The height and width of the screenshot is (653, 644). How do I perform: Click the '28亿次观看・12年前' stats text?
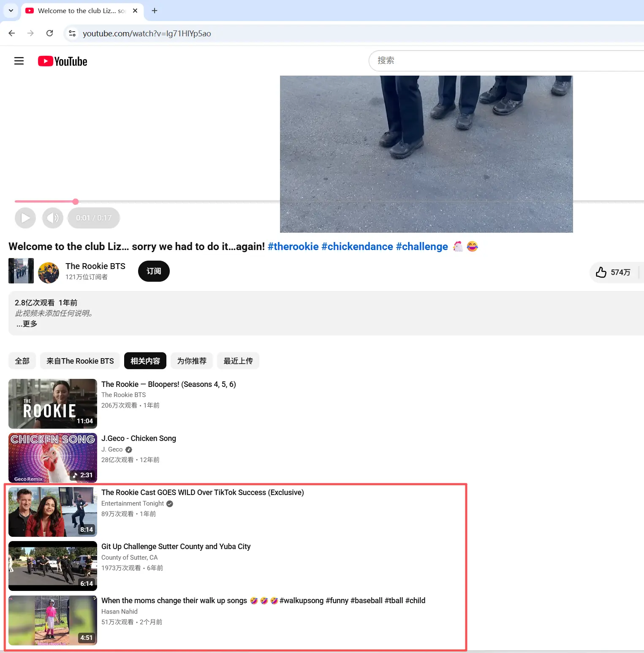point(130,460)
